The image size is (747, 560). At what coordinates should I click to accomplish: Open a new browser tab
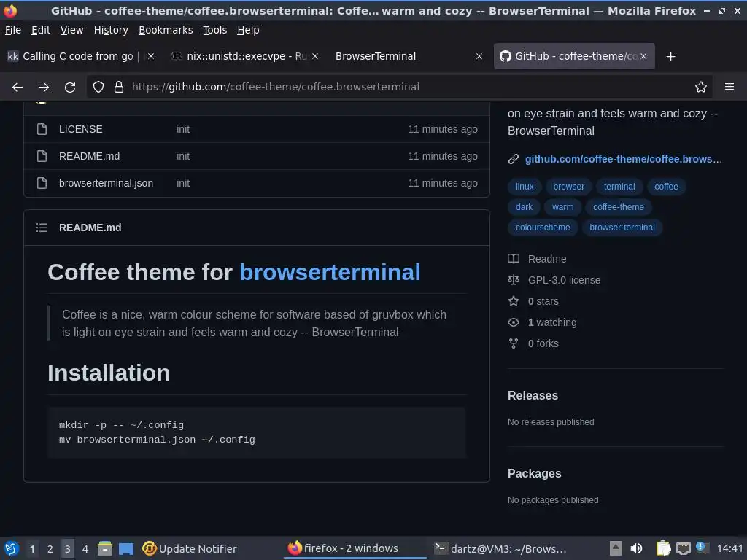[x=671, y=57]
